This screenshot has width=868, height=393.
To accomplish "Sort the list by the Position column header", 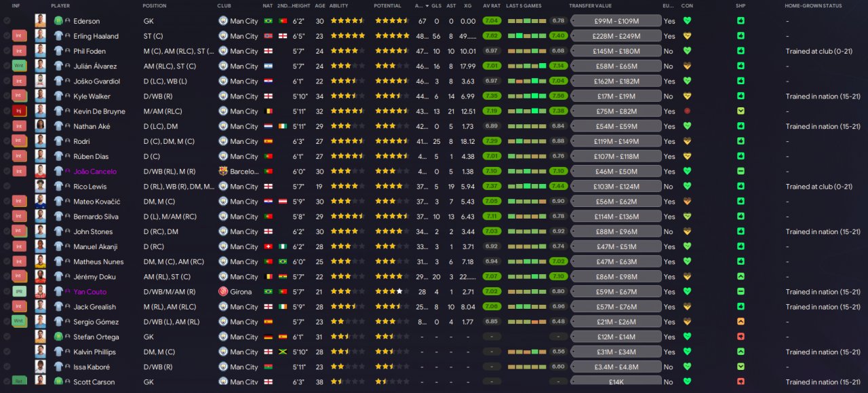I will tap(155, 5).
